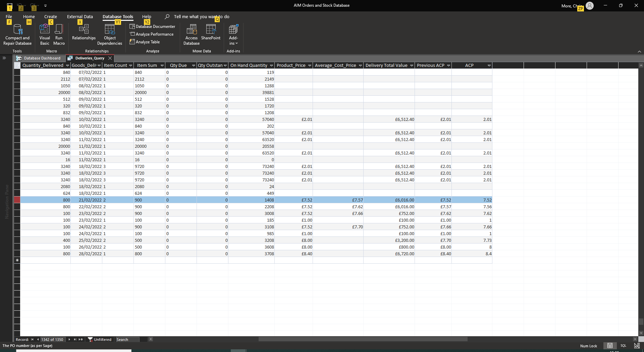The image size is (644, 352).
Task: Click the select-all datasheet corner box
Action: (17, 65)
